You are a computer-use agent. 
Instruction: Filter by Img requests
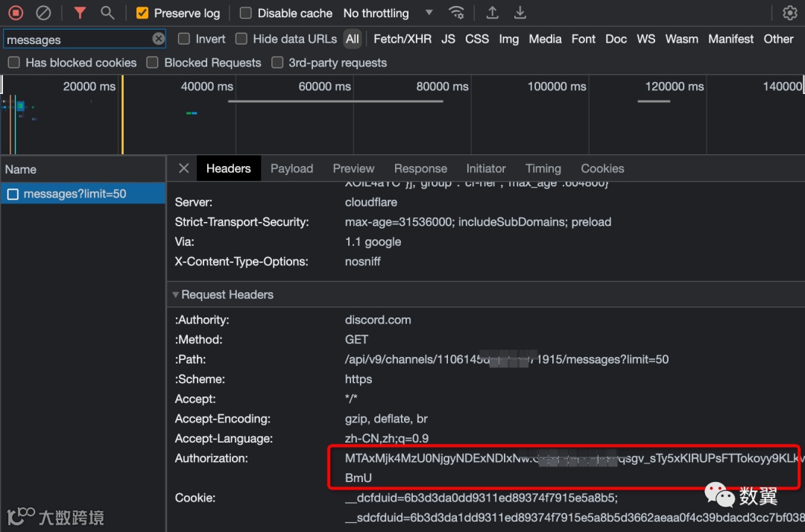coord(509,39)
